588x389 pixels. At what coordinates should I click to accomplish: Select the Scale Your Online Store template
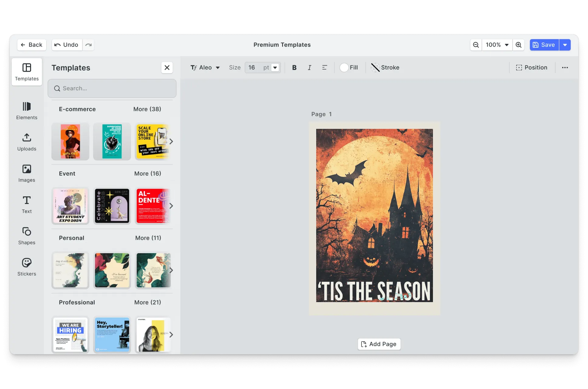pos(153,141)
